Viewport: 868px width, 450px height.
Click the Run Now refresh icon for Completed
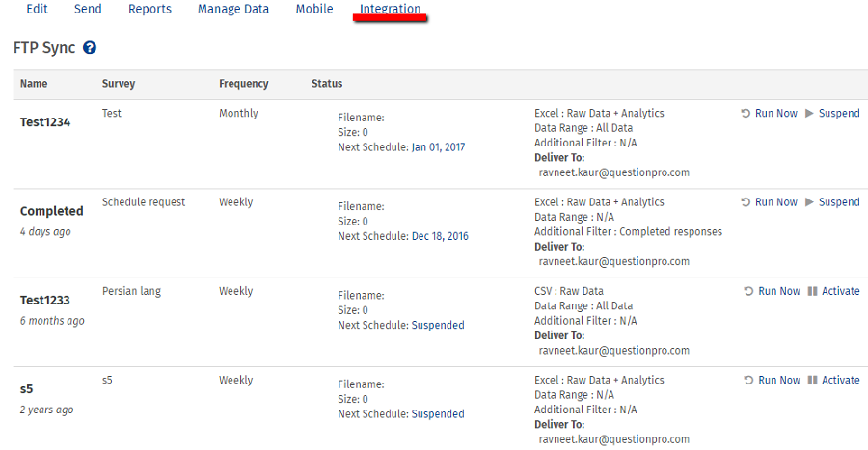coord(746,202)
